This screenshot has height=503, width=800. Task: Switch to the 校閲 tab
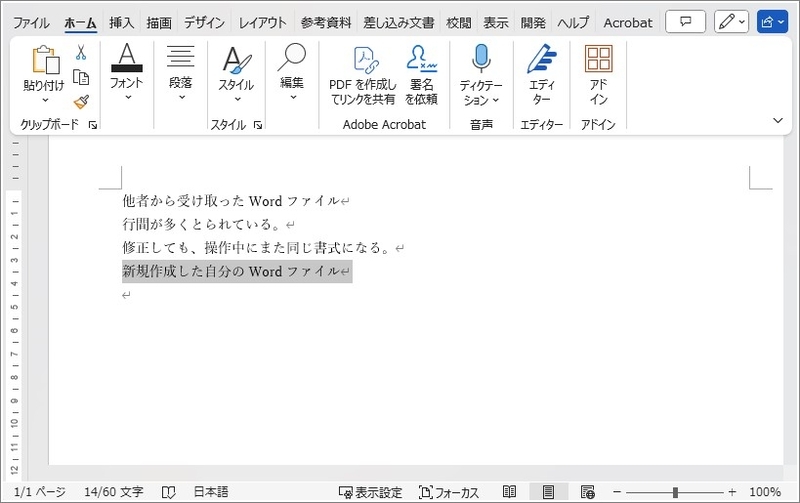pos(459,22)
